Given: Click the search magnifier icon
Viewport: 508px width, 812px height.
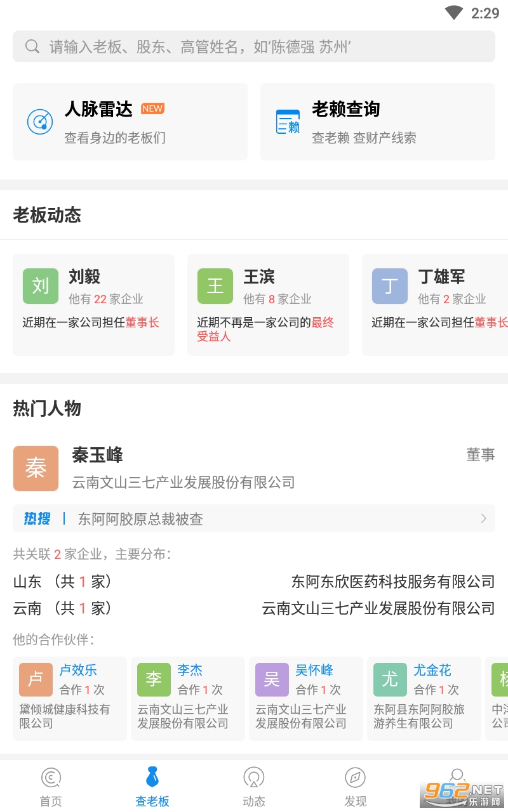Looking at the screenshot, I should point(32,46).
